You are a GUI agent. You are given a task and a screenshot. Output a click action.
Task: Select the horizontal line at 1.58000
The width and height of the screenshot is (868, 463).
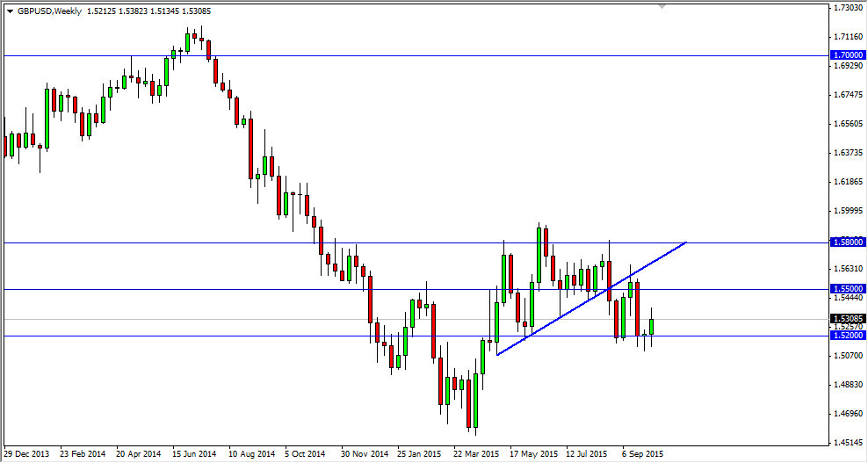pyautogui.click(x=416, y=242)
